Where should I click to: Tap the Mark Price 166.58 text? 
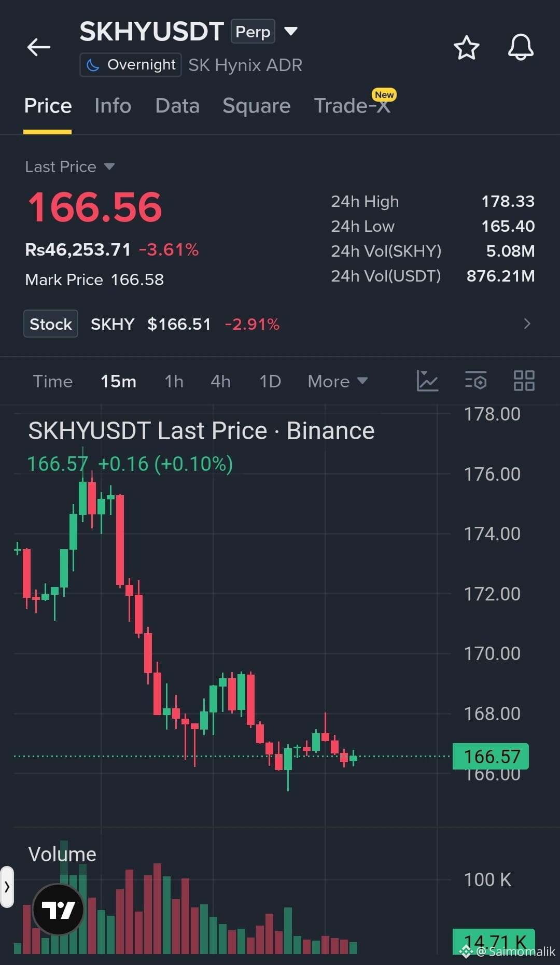[x=94, y=279]
